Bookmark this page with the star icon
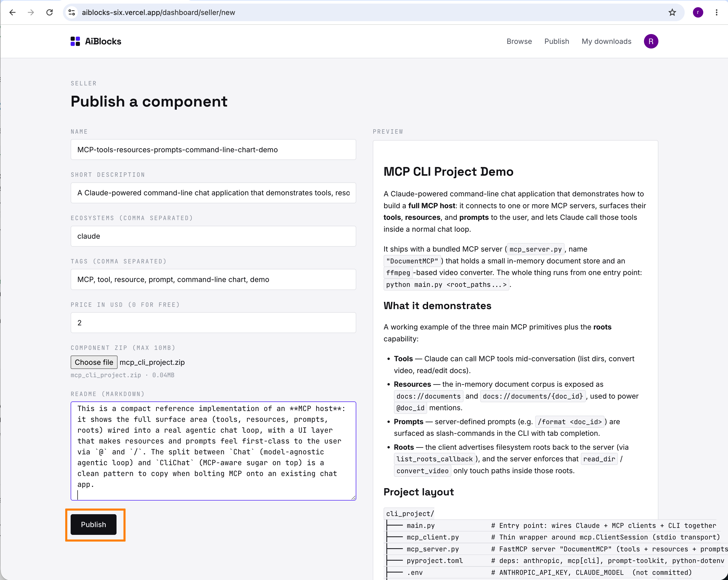The width and height of the screenshot is (728, 580). [x=672, y=12]
